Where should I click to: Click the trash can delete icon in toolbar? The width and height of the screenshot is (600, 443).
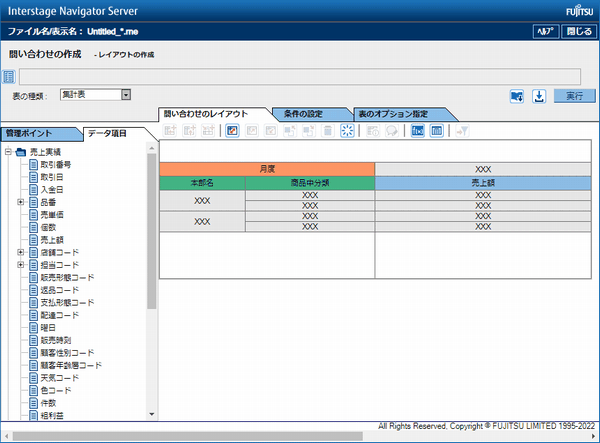pos(327,131)
